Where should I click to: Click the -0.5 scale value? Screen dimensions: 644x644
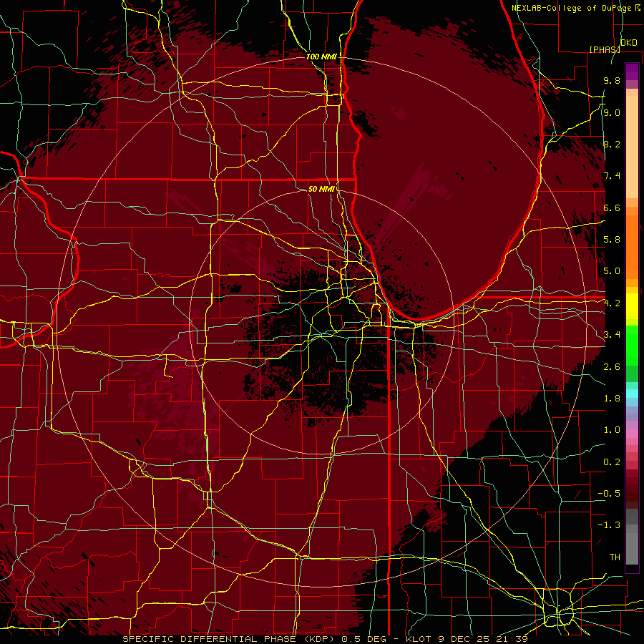tap(609, 494)
